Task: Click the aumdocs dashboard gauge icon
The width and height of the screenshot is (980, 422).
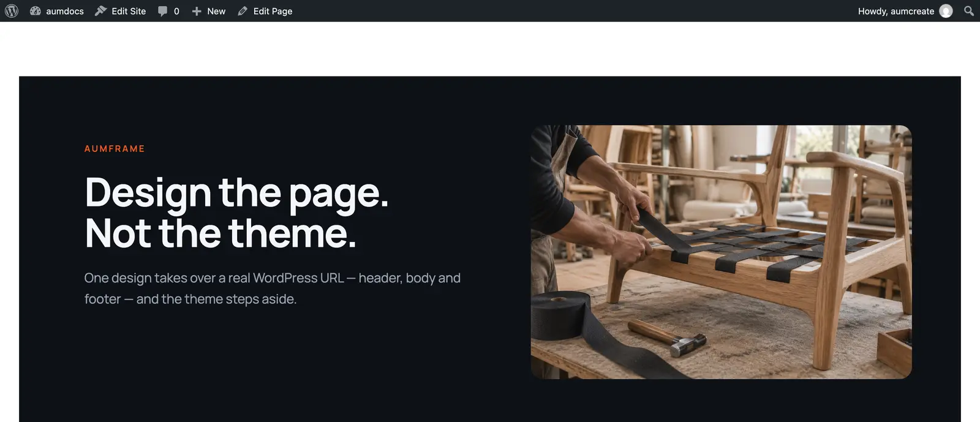Action: click(36, 11)
